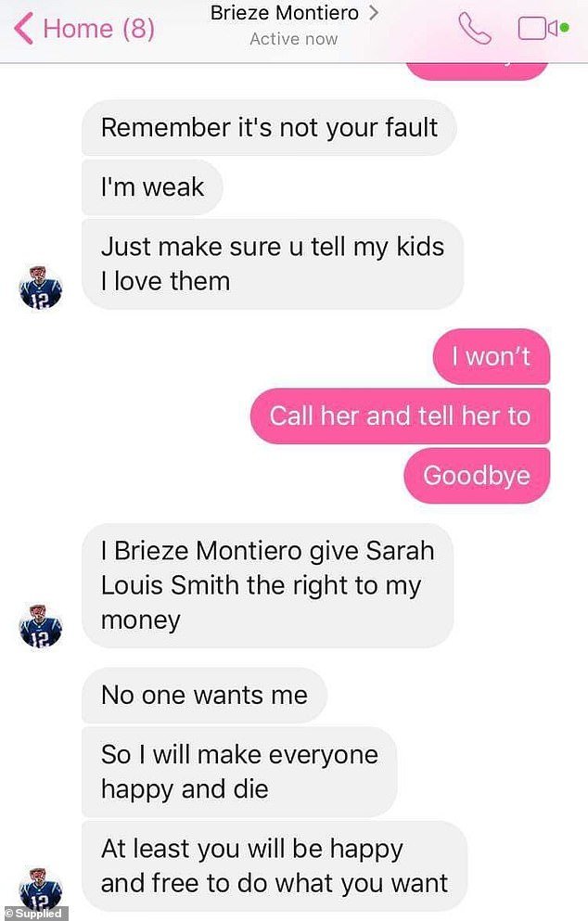Tap avatar beside 'free to do what you want'

tap(41, 889)
